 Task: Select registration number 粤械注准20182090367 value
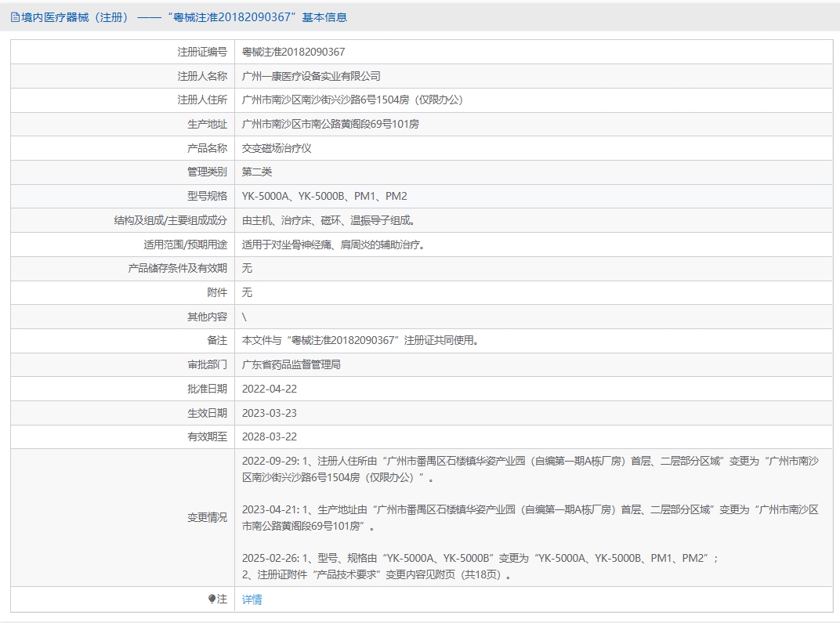click(294, 52)
